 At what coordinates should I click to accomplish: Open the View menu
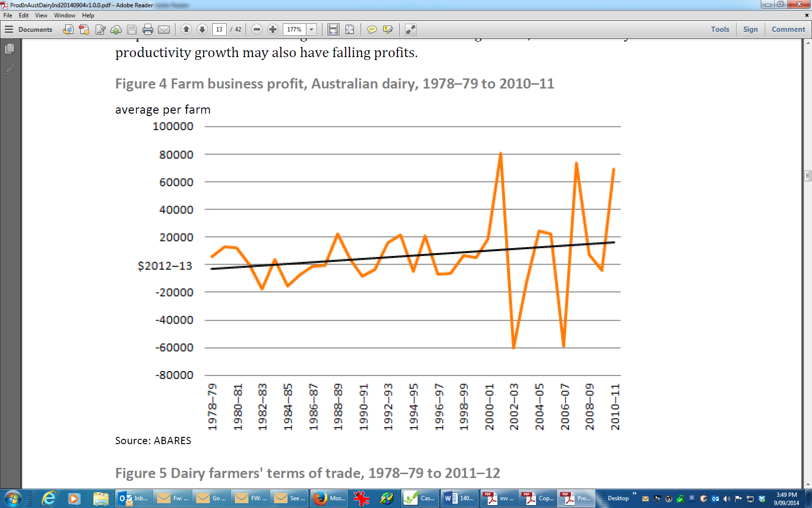41,15
